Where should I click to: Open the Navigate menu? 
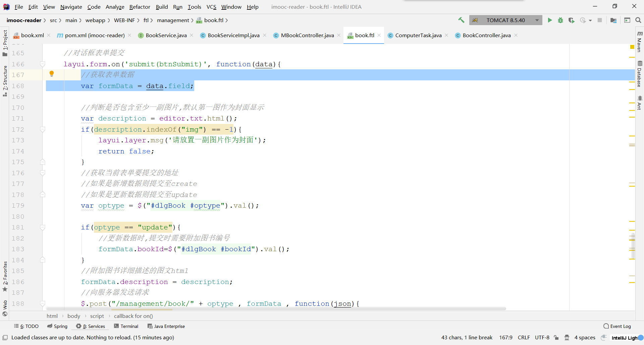(x=71, y=7)
